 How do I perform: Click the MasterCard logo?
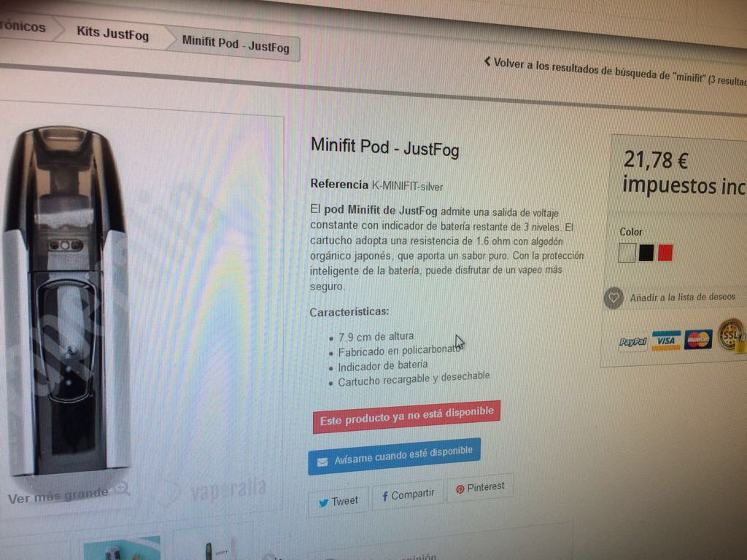tap(698, 340)
